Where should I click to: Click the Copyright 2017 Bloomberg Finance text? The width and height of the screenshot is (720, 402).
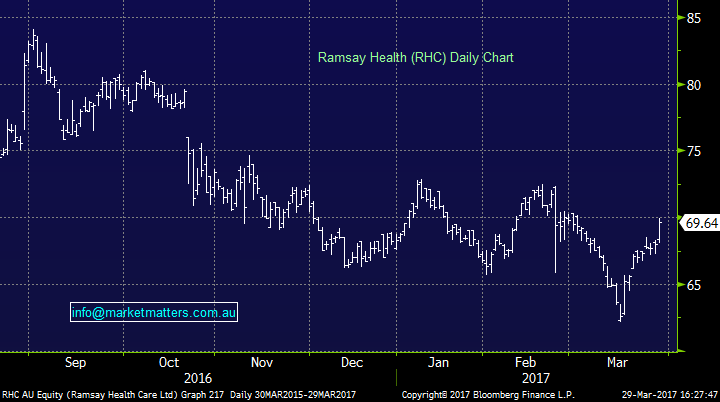point(488,395)
